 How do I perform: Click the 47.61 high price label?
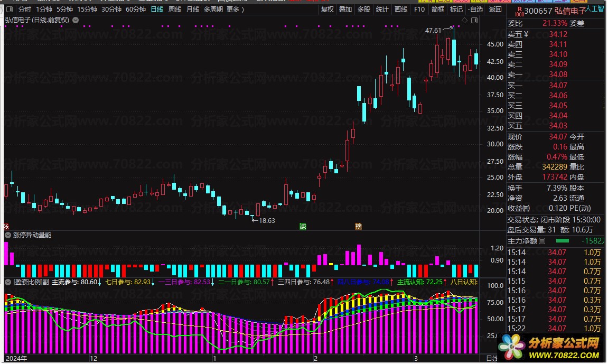coord(433,30)
